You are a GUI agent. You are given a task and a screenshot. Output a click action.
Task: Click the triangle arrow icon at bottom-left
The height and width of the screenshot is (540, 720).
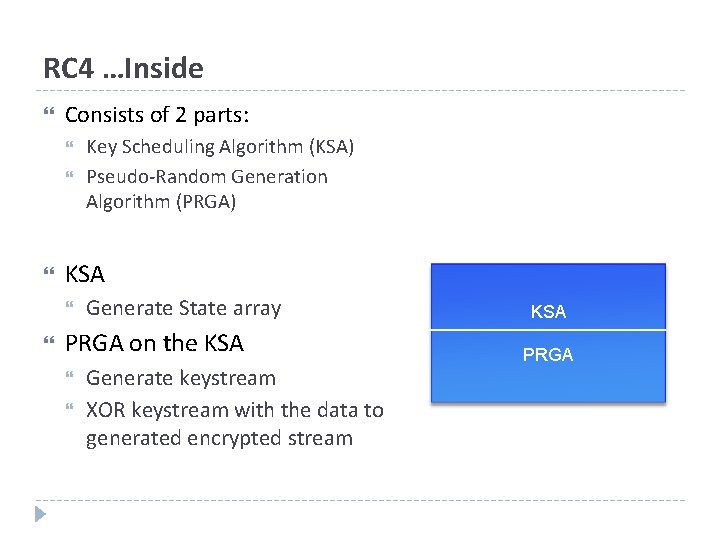tap(40, 515)
